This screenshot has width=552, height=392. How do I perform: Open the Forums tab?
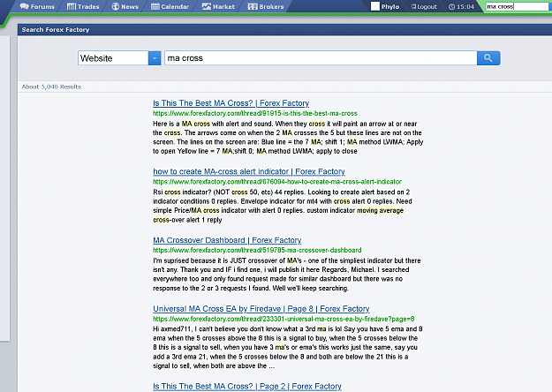pyautogui.click(x=37, y=7)
